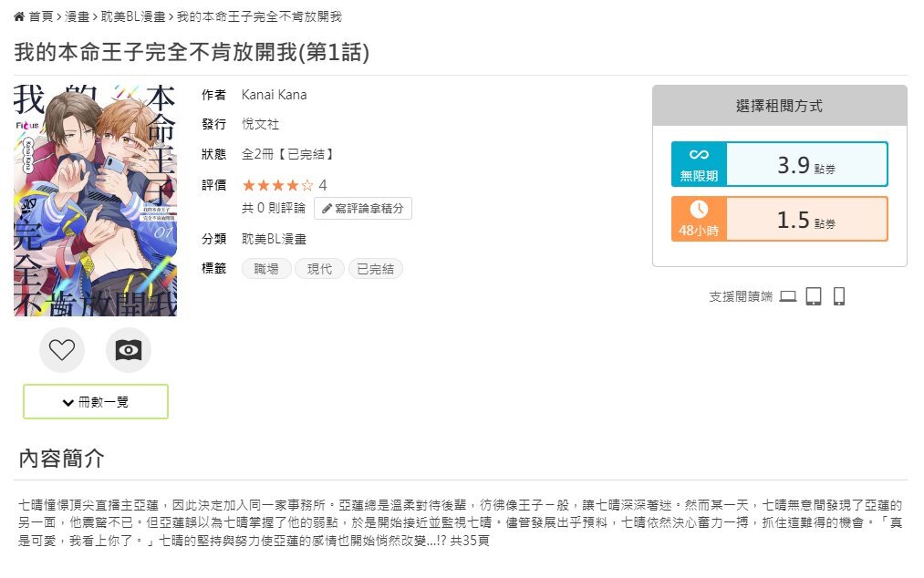Select the 48小時 1.5 點券 rental option
The height and width of the screenshot is (578, 924).
(780, 219)
